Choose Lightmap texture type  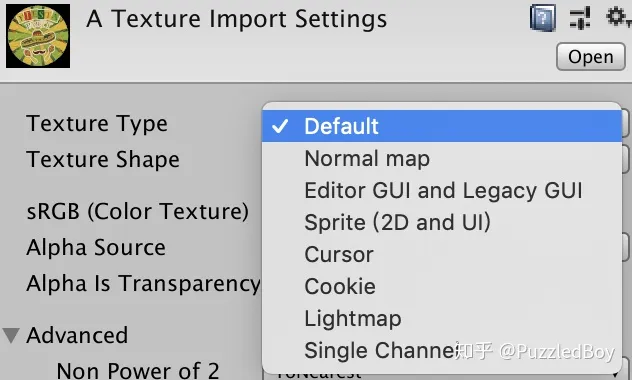click(x=442, y=318)
